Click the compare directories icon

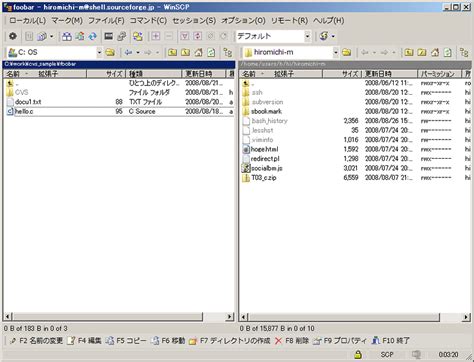coord(67,36)
